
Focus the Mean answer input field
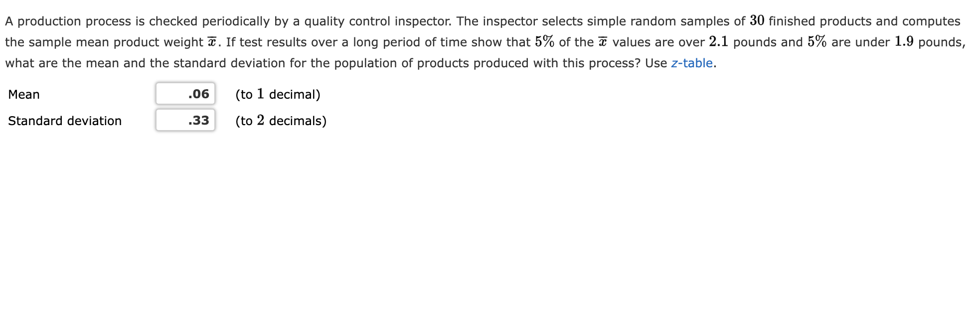pos(185,94)
